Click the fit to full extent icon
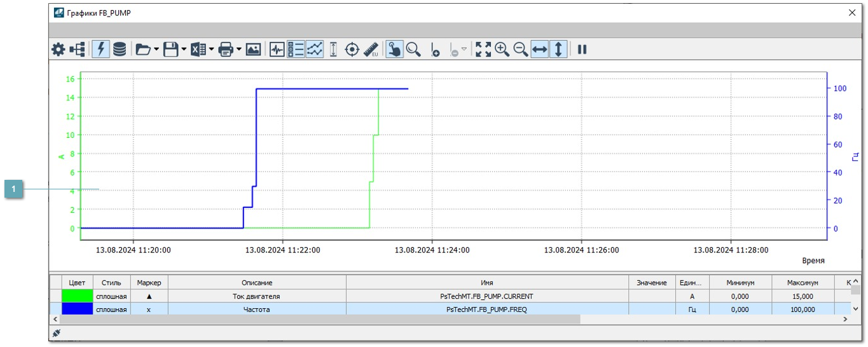 [x=483, y=50]
